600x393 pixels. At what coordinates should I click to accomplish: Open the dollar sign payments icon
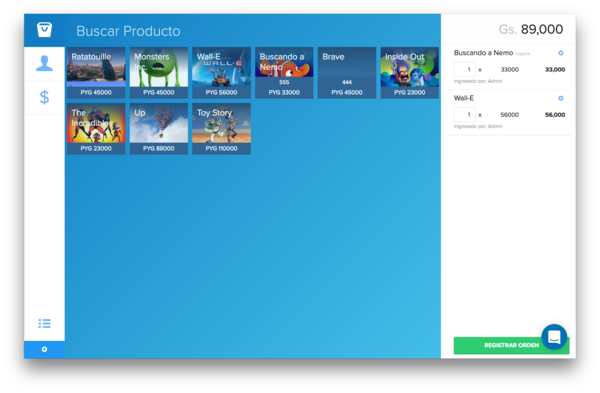point(44,97)
